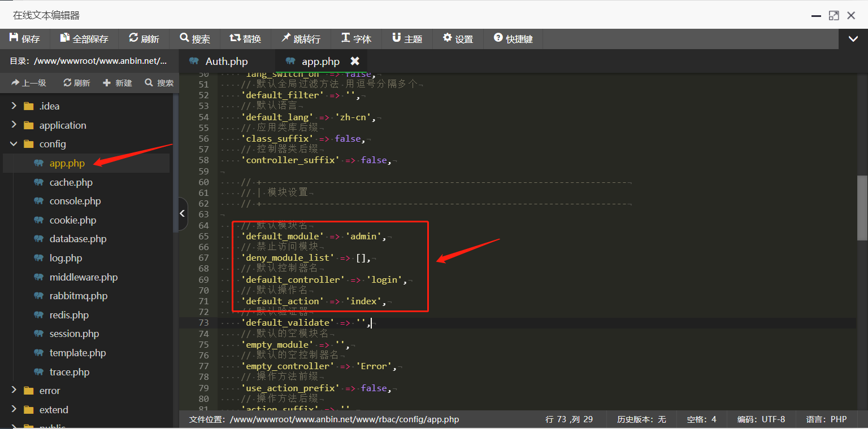This screenshot has height=429, width=868.
Task: Click the 行 73, 列 29 status entry
Action: click(569, 419)
